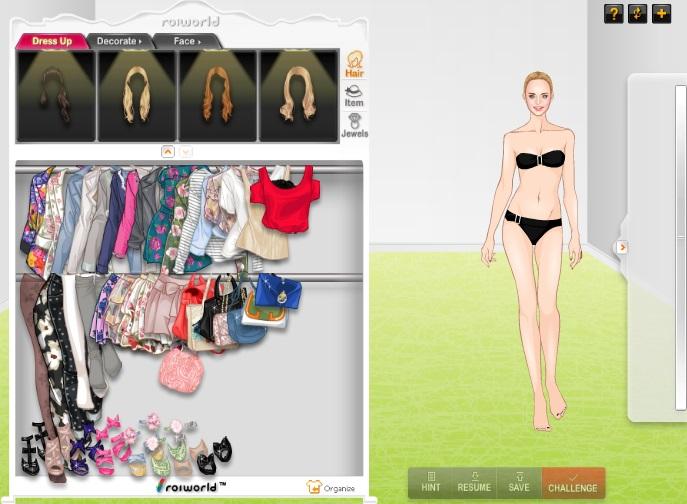Click the plus icon at top right
This screenshot has width=687, height=504.
pos(661,13)
